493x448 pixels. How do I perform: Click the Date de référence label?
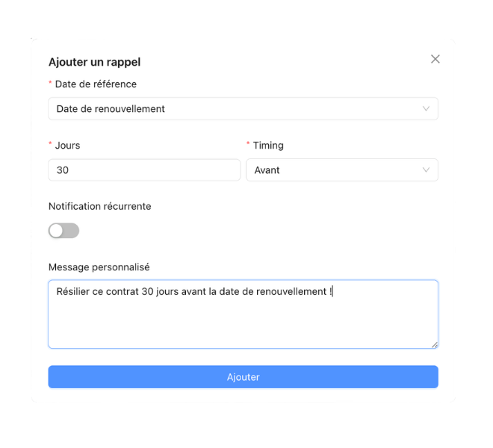(x=96, y=84)
